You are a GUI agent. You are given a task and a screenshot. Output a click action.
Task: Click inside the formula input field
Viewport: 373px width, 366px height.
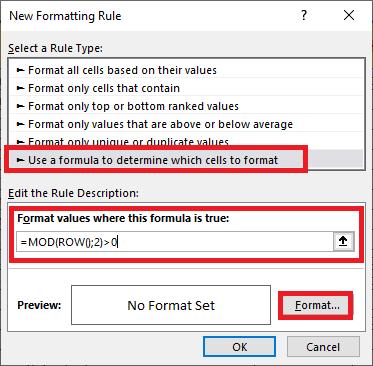175,242
